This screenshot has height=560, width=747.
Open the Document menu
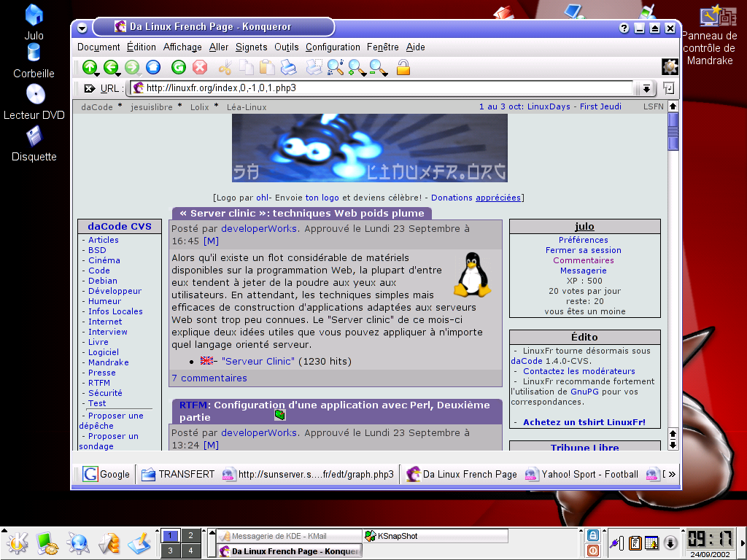point(98,47)
